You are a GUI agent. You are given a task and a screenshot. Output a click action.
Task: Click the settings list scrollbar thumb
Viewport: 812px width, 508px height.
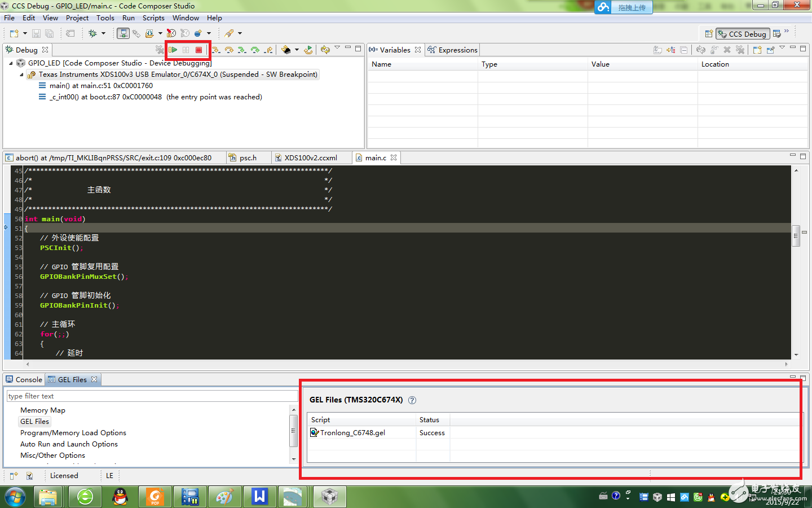point(293,431)
